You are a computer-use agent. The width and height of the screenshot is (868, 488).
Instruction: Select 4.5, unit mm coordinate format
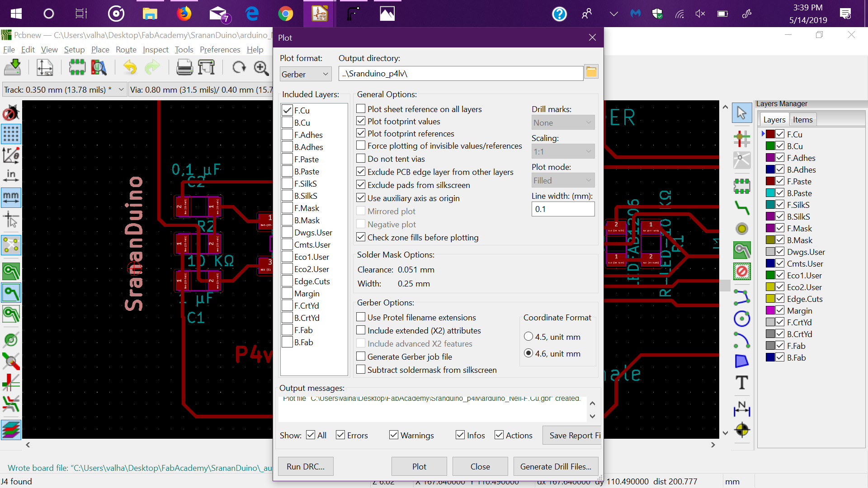coord(528,337)
